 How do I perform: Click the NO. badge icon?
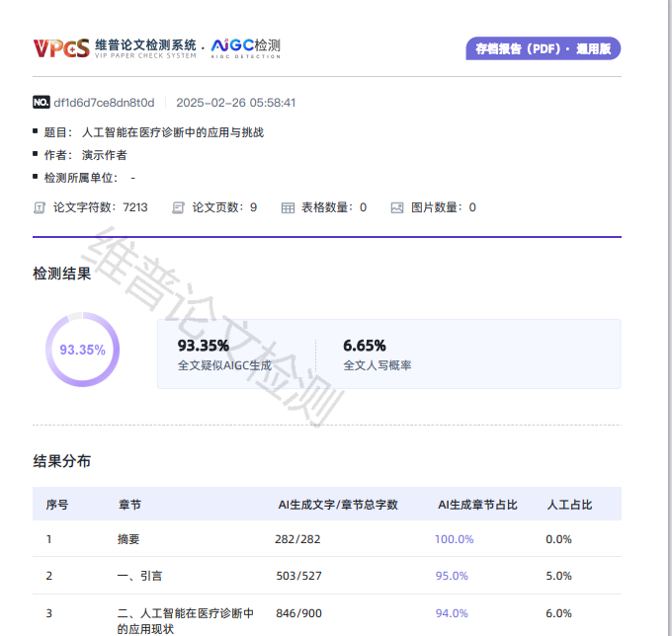pyautogui.click(x=42, y=103)
